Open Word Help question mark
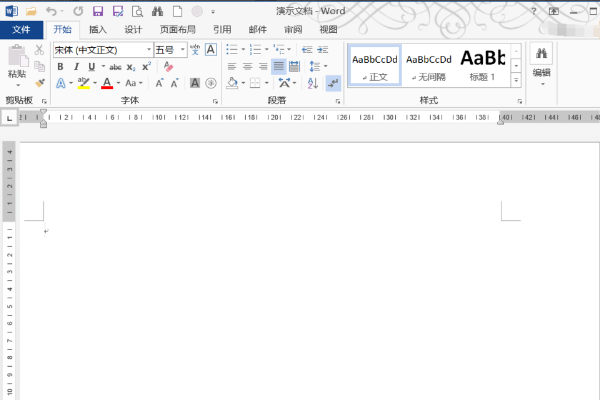 point(534,11)
